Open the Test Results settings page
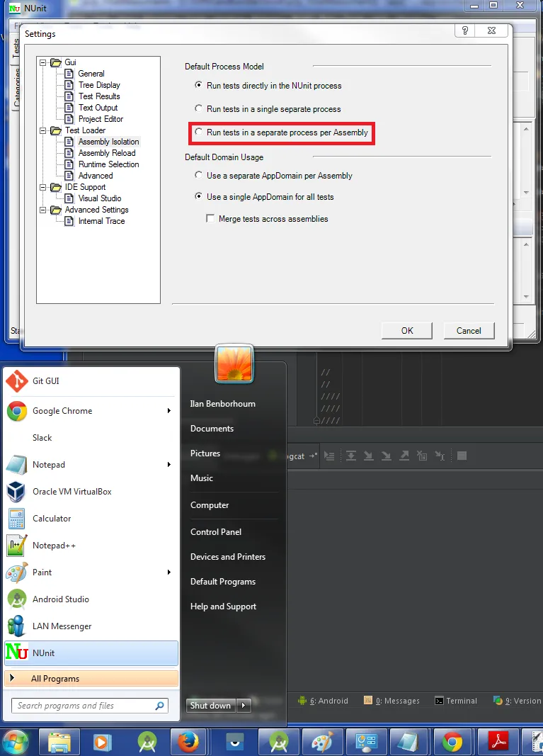This screenshot has height=756, width=543. click(99, 96)
